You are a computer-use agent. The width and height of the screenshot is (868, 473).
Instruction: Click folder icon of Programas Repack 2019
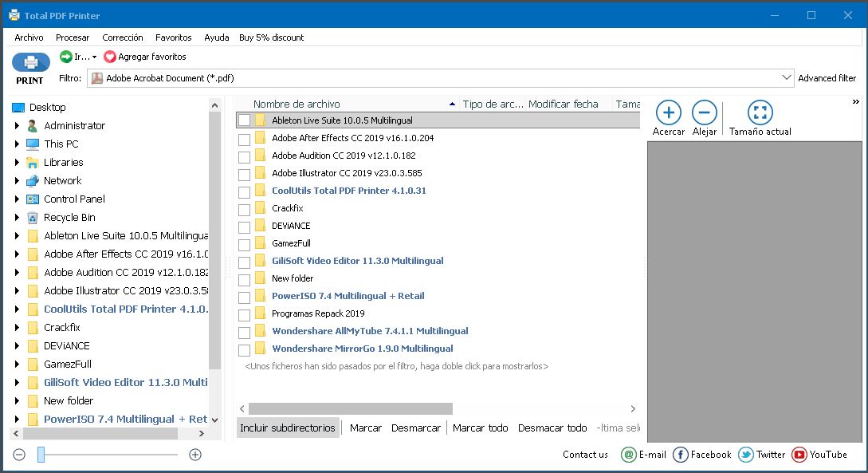260,313
